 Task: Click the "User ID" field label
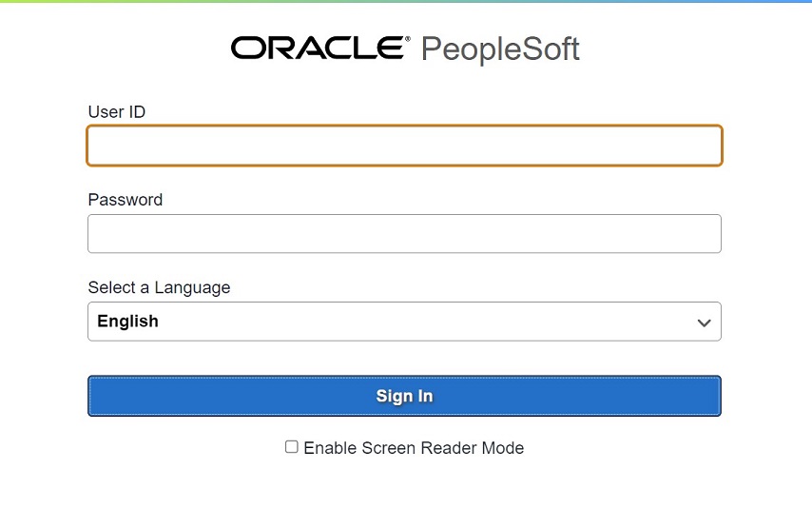116,112
